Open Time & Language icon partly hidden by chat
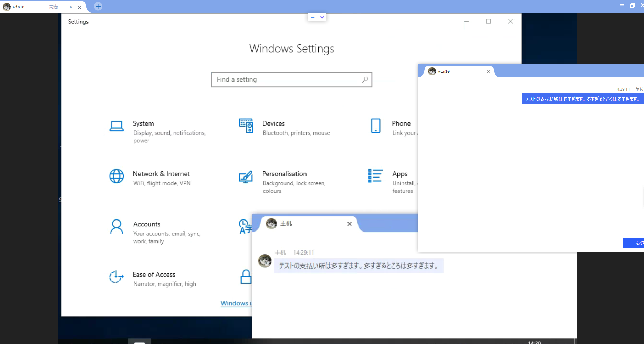 point(245,227)
